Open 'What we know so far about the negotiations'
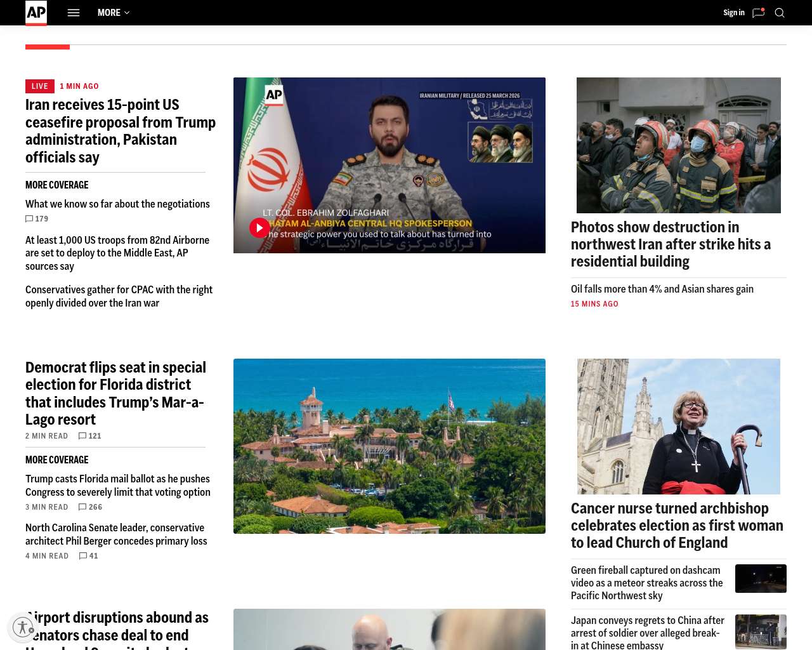 117,204
